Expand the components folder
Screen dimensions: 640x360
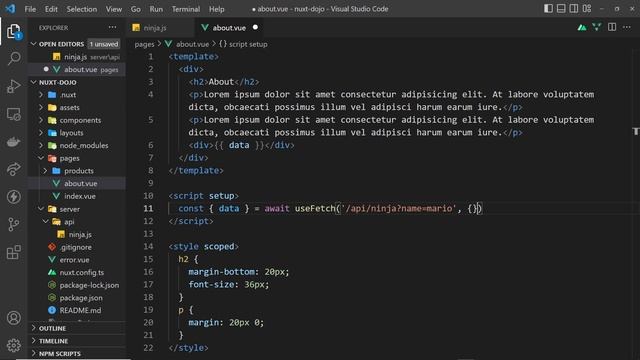pos(41,120)
